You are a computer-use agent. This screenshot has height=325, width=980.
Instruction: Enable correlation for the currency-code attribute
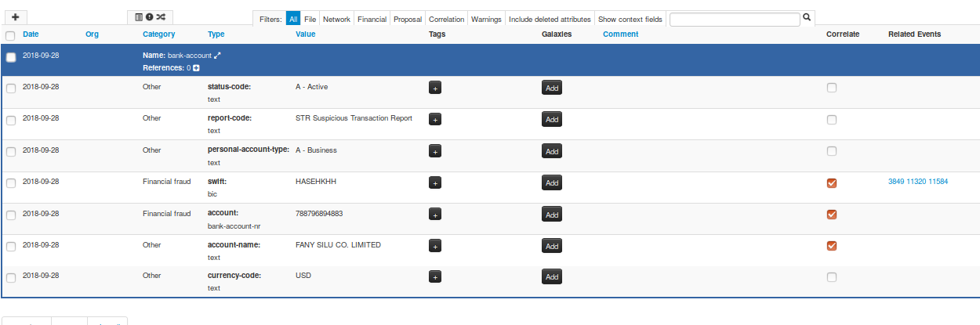[832, 276]
